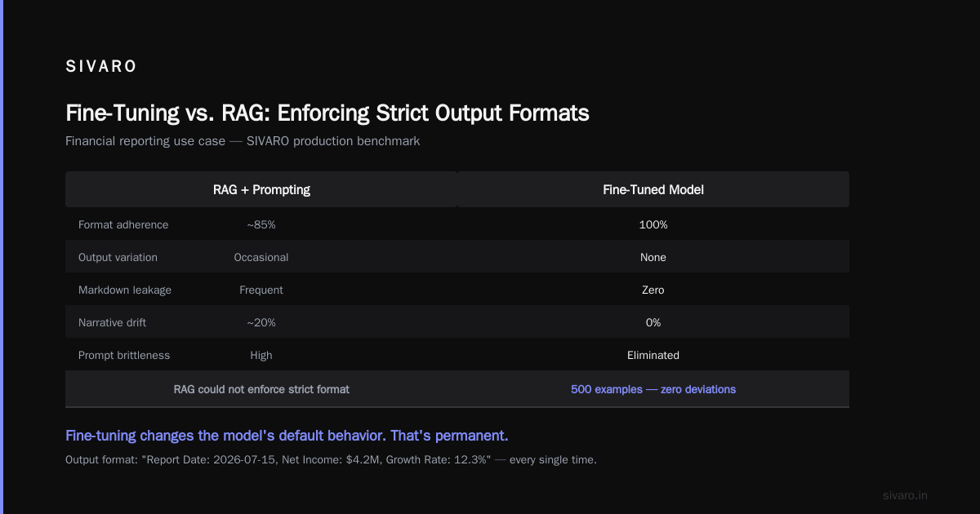Click the slide title about Fine-Tuning vs. RAG

click(327, 113)
